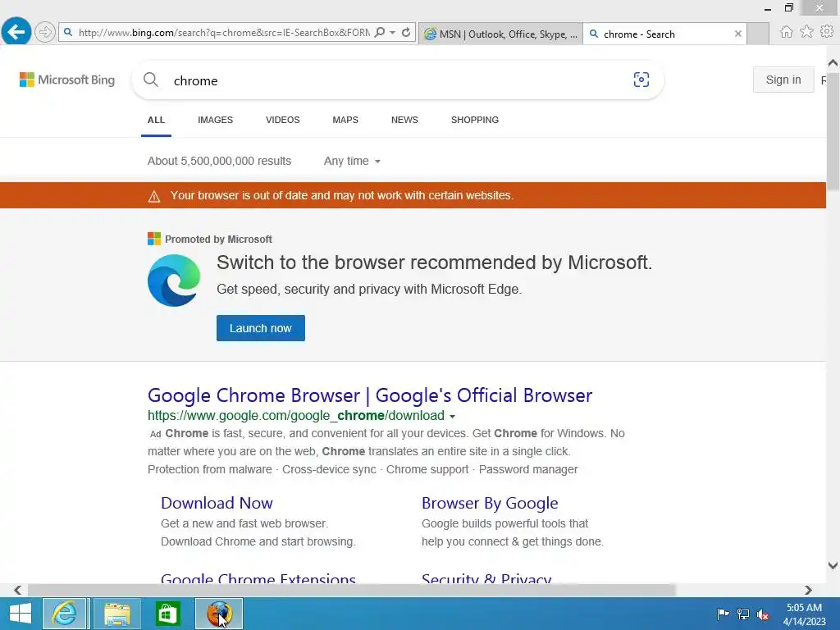Viewport: 840px width, 630px height.
Task: Open a new blank tab
Action: [757, 34]
